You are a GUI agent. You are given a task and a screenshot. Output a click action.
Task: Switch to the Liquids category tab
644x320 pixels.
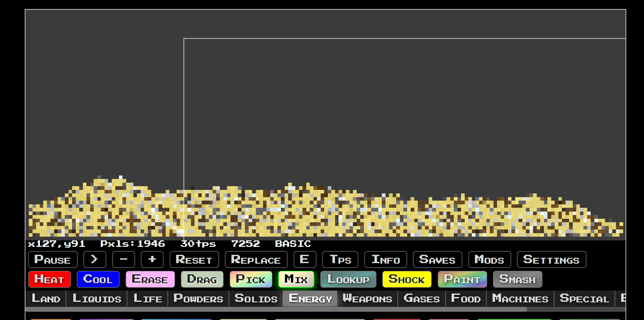(x=97, y=298)
